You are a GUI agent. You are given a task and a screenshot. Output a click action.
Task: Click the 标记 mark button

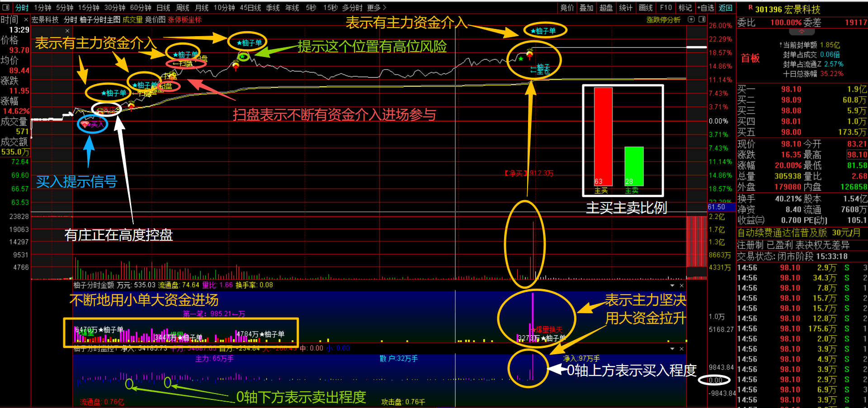pos(685,8)
